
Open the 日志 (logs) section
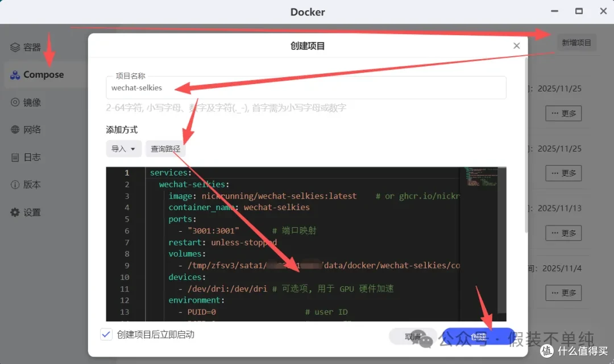click(26, 157)
